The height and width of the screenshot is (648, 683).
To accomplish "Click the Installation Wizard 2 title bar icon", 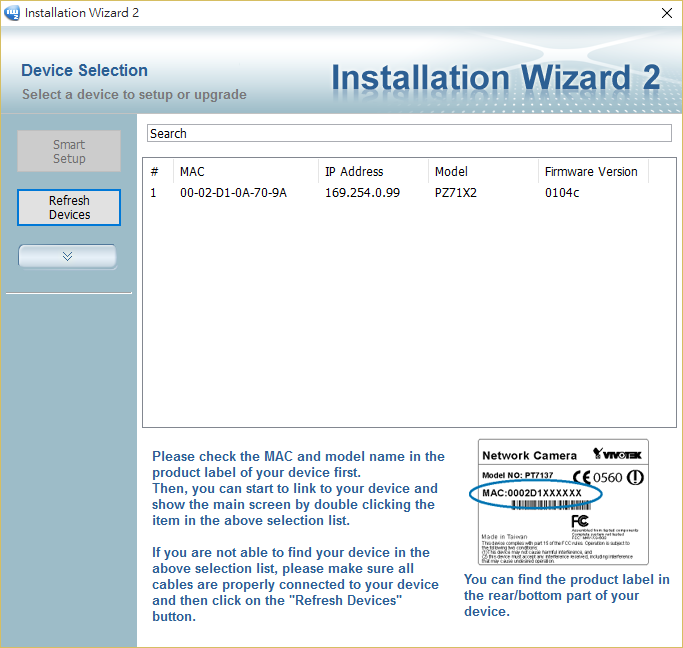I will coord(12,13).
